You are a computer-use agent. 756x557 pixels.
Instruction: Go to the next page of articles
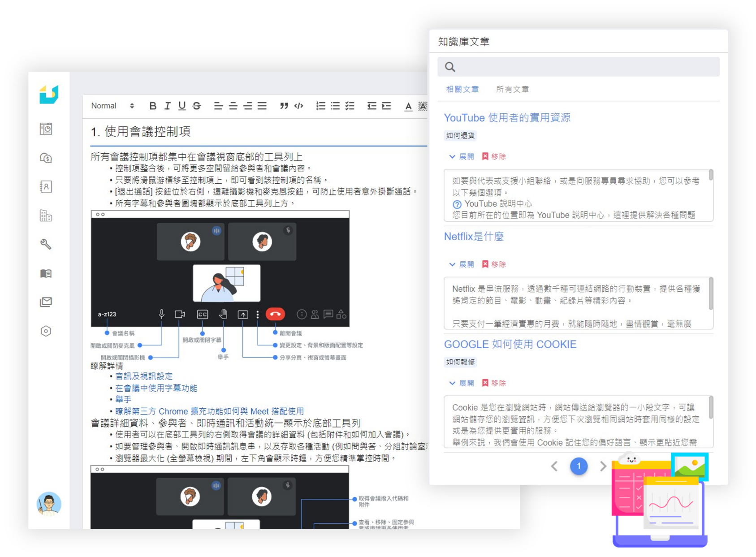pos(603,466)
